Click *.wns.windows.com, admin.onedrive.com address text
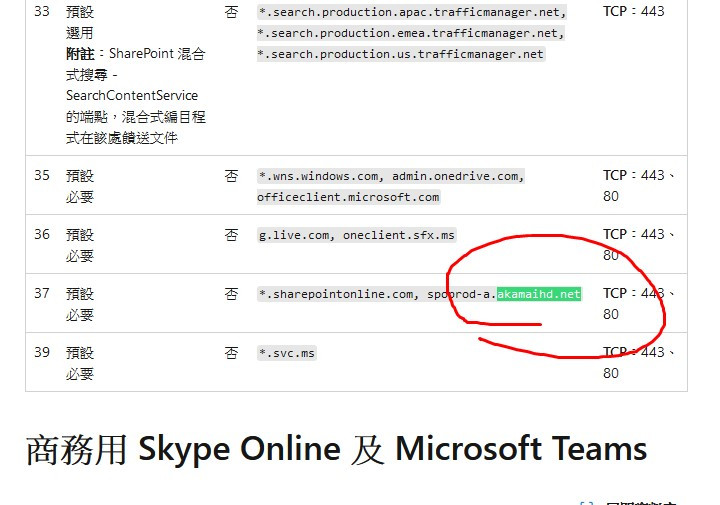 pyautogui.click(x=391, y=176)
